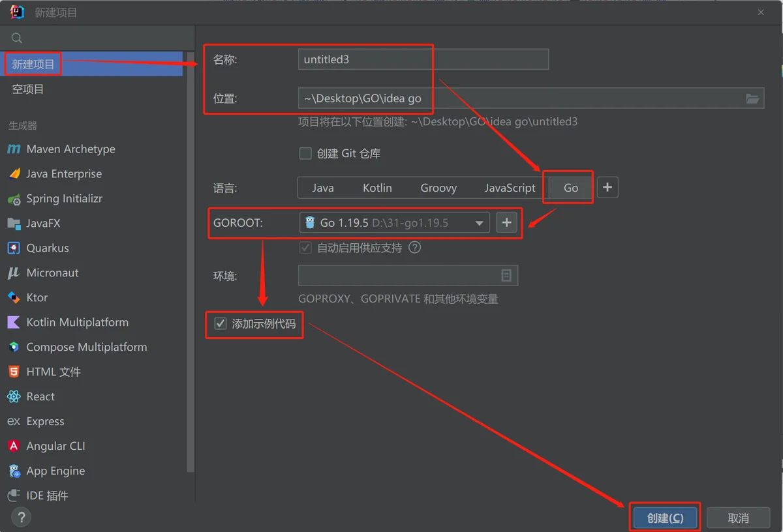Choose Maven Archetype generator

[x=91, y=149]
